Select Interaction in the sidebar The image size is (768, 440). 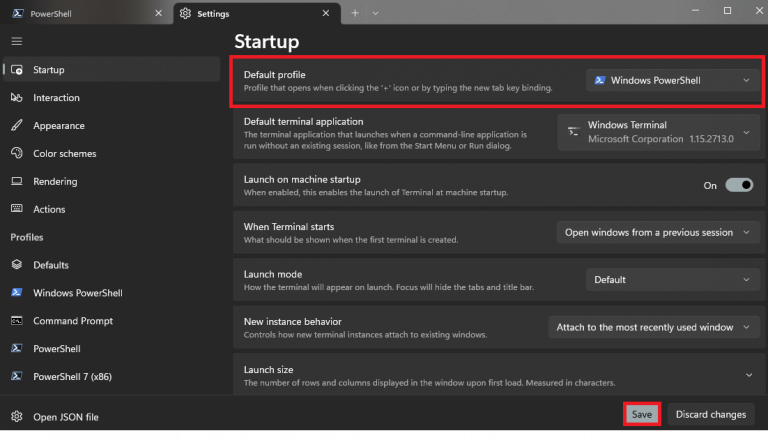112,98
